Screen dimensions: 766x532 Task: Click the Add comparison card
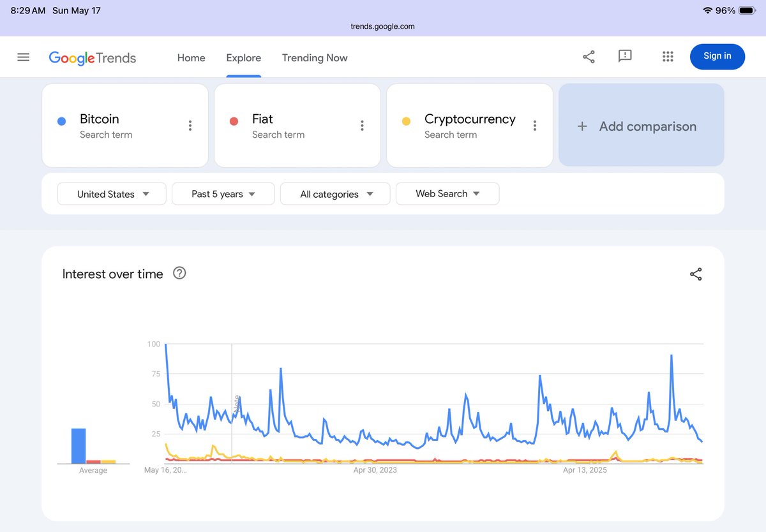coord(642,126)
